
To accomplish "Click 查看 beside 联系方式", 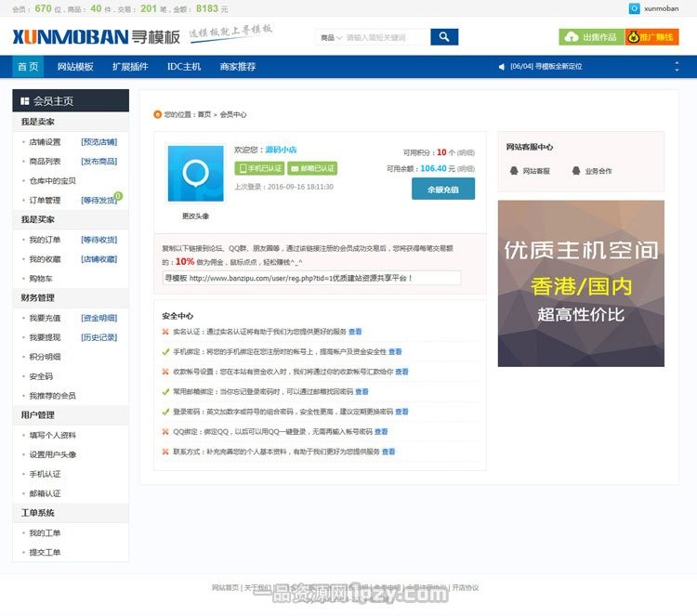I will pos(388,452).
